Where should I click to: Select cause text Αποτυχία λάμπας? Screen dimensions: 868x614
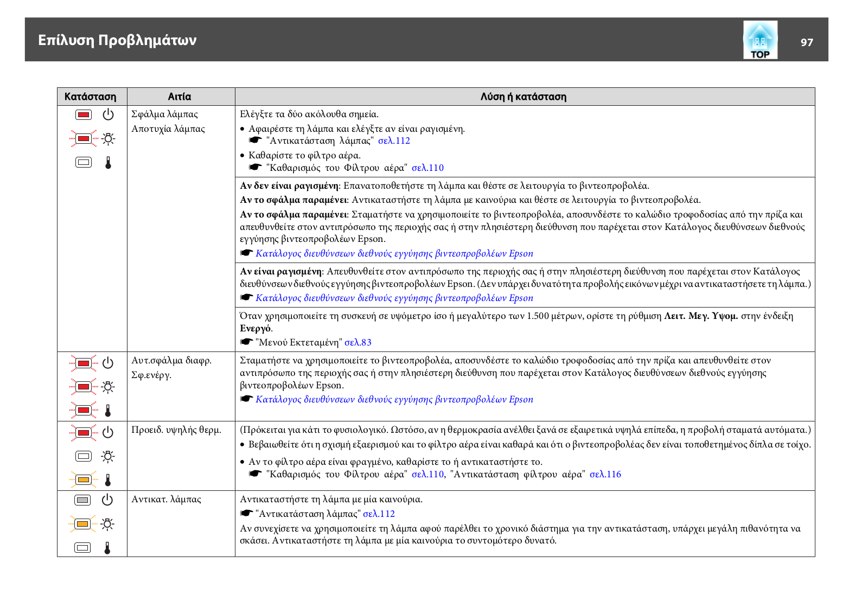tap(168, 129)
